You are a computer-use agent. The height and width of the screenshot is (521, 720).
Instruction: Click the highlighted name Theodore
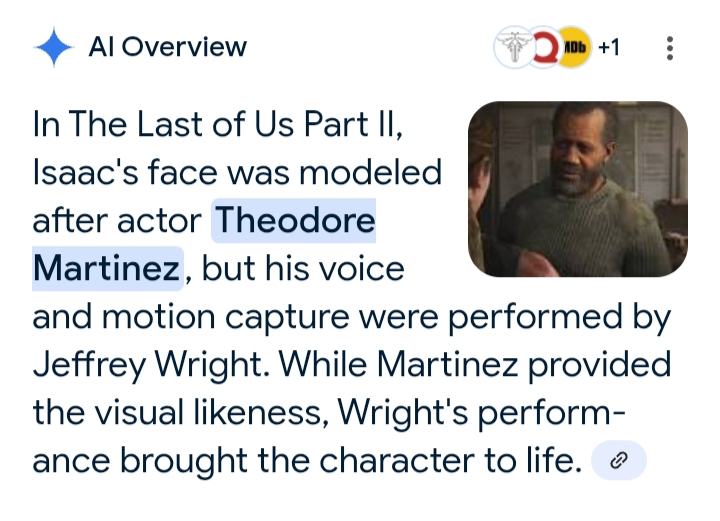pos(295,220)
